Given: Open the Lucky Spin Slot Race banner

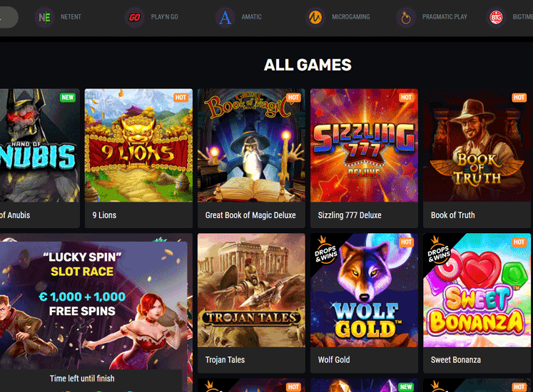Looking at the screenshot, I should pyautogui.click(x=93, y=305).
